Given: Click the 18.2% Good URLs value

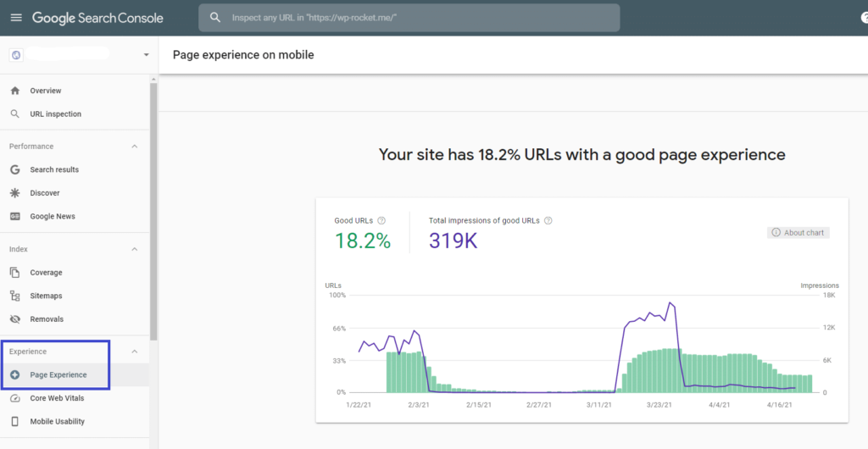Looking at the screenshot, I should tap(363, 241).
